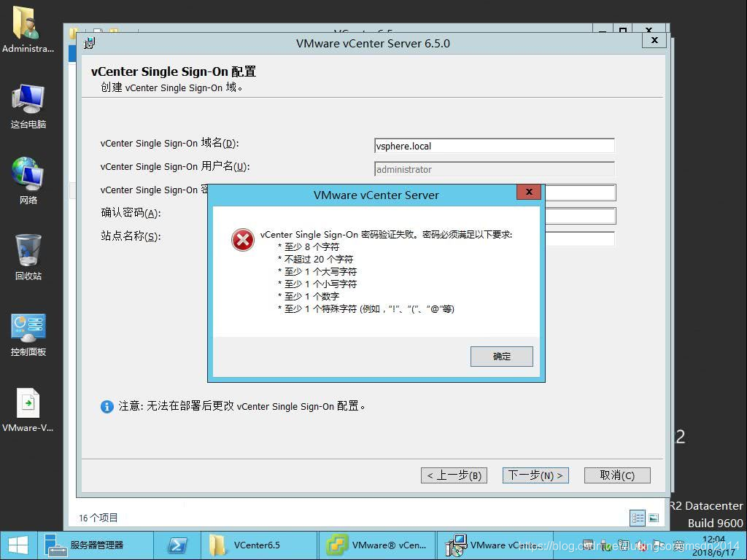Click the 确认密码(A) label
The image size is (747, 560).
(131, 213)
